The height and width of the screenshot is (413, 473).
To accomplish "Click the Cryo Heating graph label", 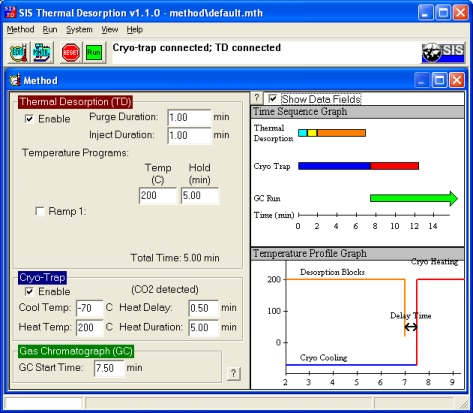I will 434,262.
